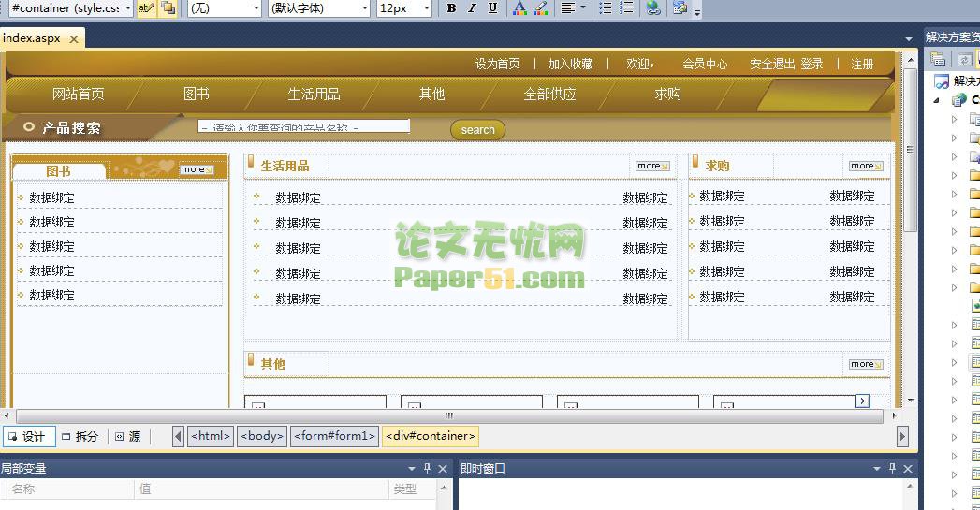Click the 加入收藏 link
The width and height of the screenshot is (980, 510).
571,64
